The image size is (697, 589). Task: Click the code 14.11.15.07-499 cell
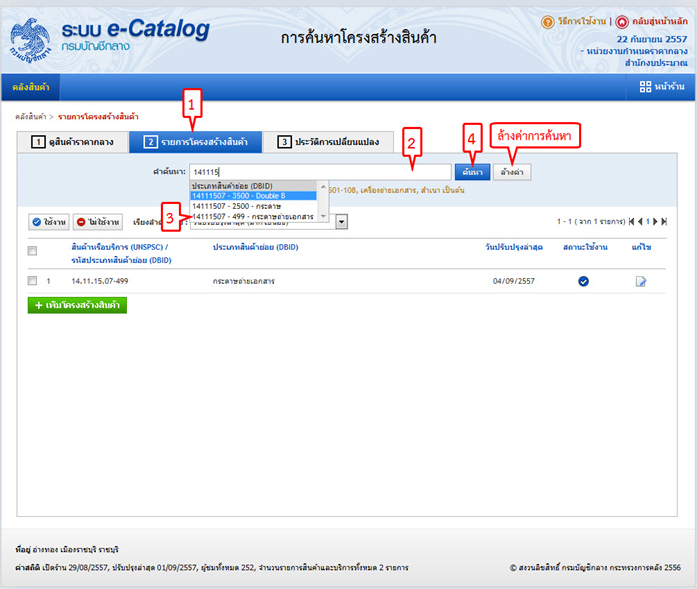click(x=100, y=281)
